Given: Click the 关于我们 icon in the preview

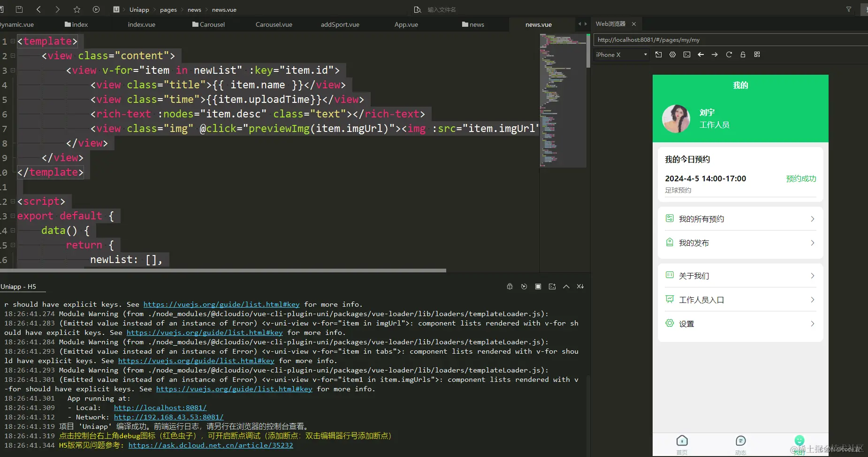Looking at the screenshot, I should point(670,275).
